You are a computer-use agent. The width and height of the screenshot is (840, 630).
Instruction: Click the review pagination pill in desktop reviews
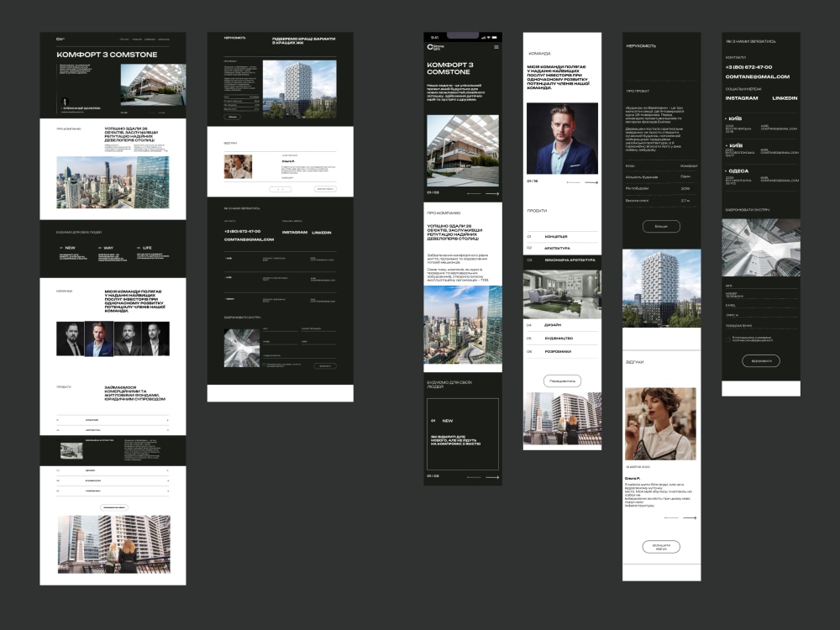click(281, 190)
